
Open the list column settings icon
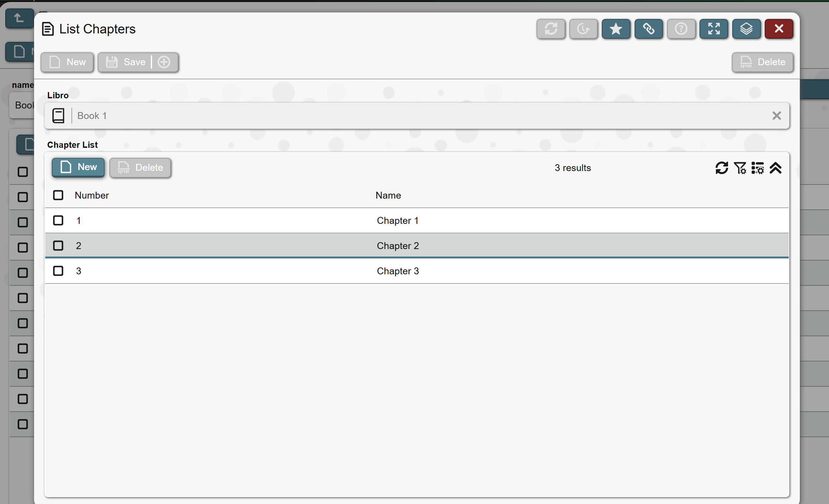[x=757, y=168]
